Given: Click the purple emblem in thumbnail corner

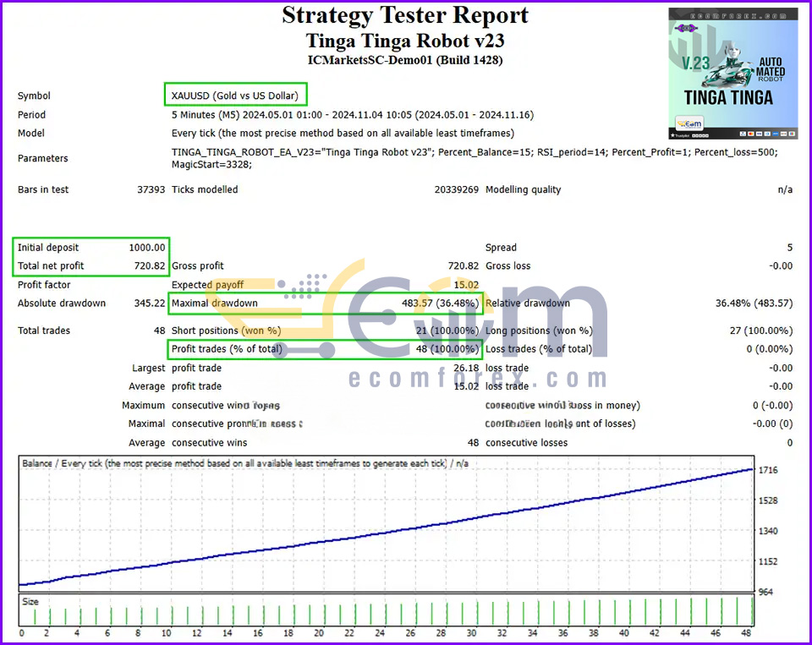Looking at the screenshot, I should click(686, 28).
